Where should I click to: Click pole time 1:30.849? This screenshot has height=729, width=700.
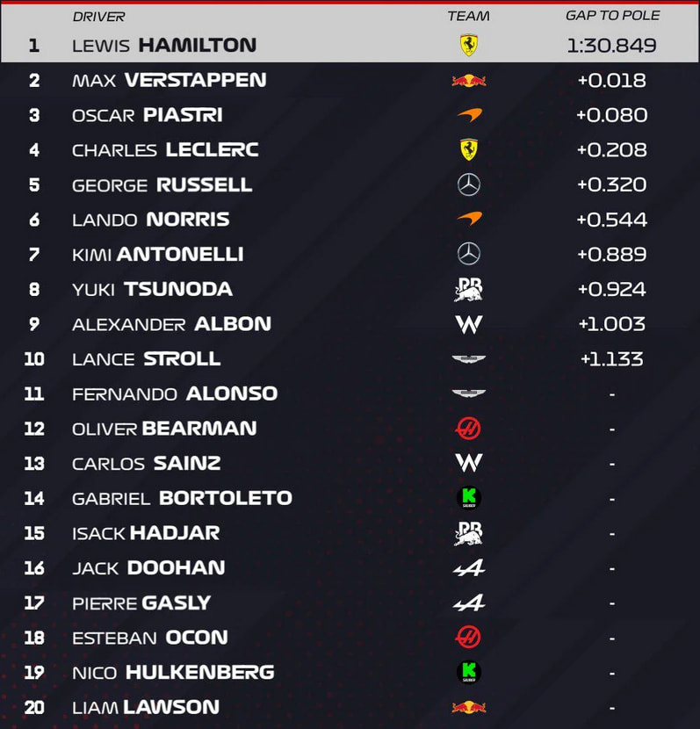611,45
